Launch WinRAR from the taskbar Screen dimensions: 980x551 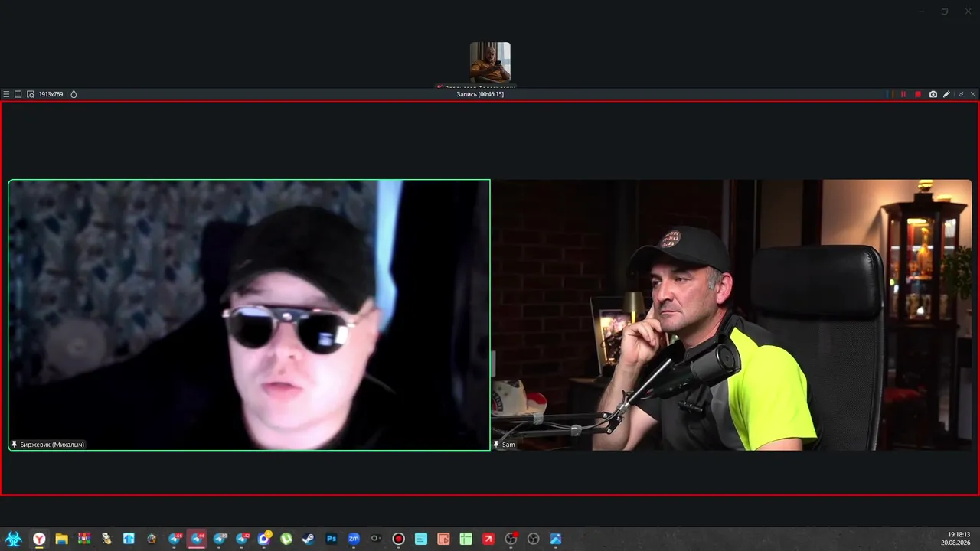tap(84, 539)
